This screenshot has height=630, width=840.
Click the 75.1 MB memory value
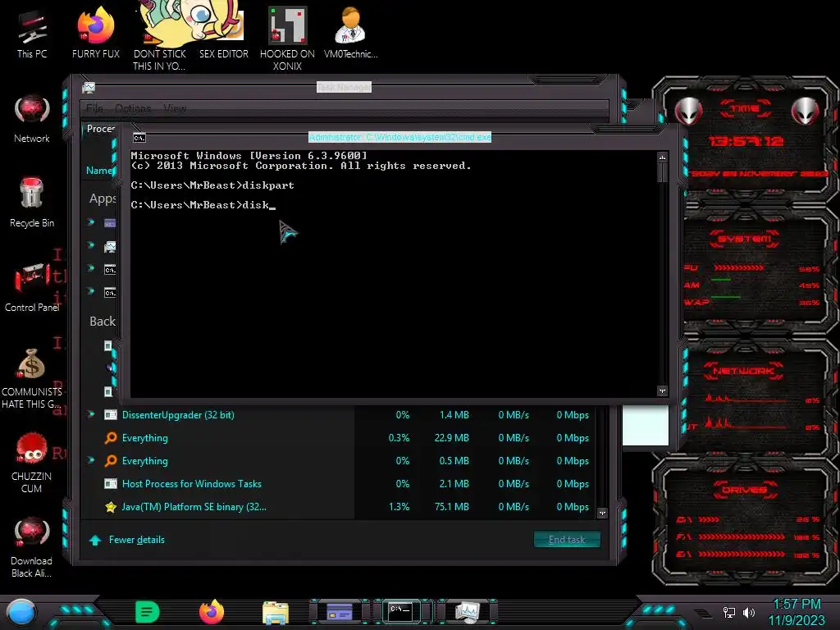(452, 507)
